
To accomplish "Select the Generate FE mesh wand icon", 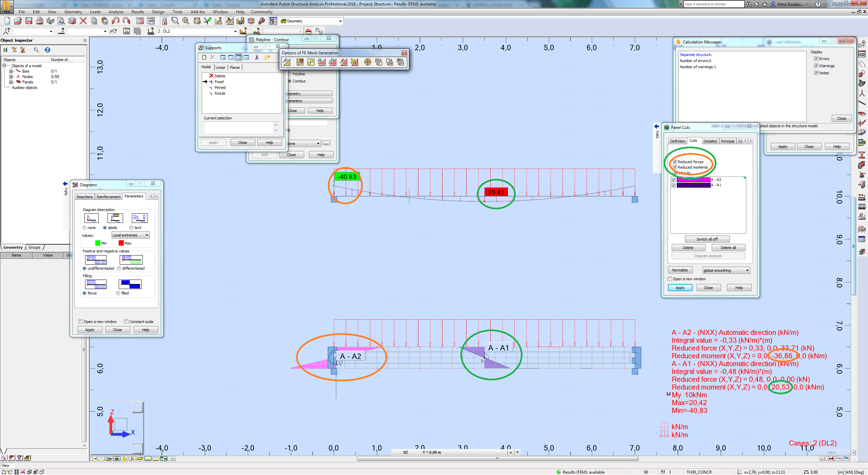I will click(x=287, y=62).
